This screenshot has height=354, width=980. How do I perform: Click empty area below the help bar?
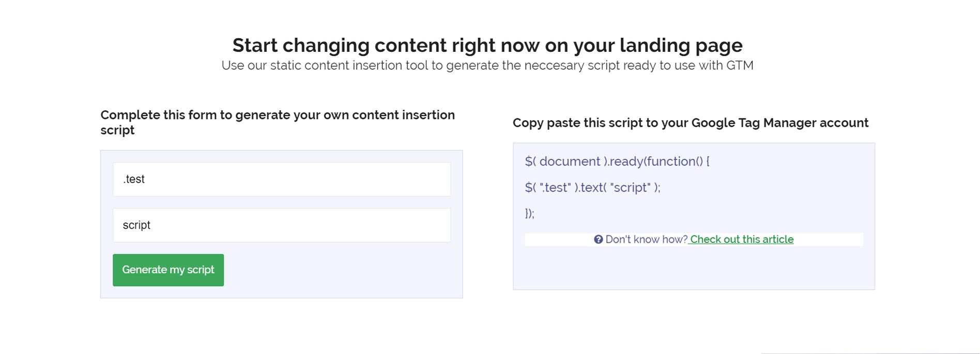694,268
